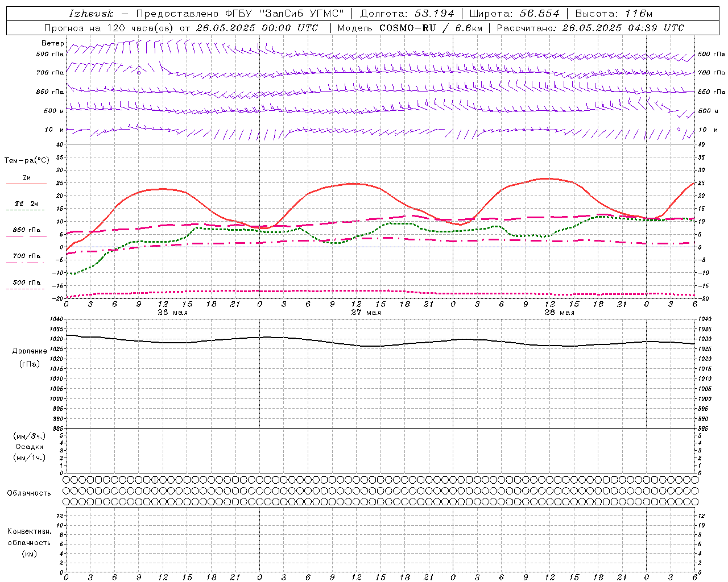Click the Td 2м dew point legend entry
The height and width of the screenshot is (582, 728).
pos(27,203)
